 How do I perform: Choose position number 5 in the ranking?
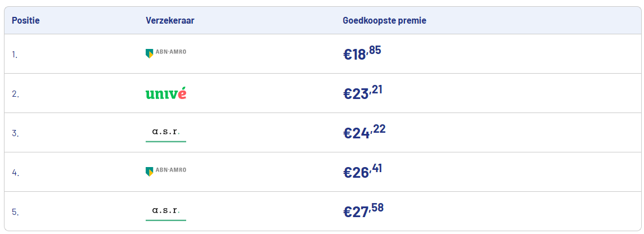click(x=15, y=212)
